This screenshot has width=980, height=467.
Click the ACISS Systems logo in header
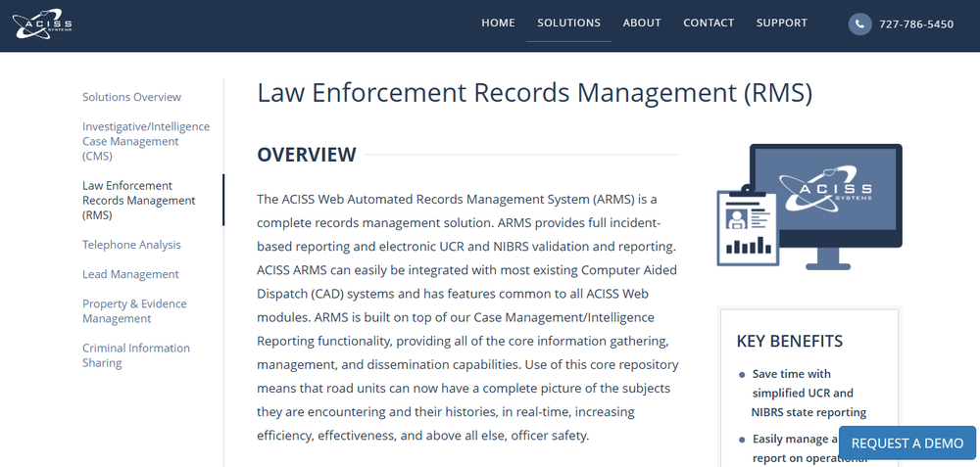pos(42,23)
